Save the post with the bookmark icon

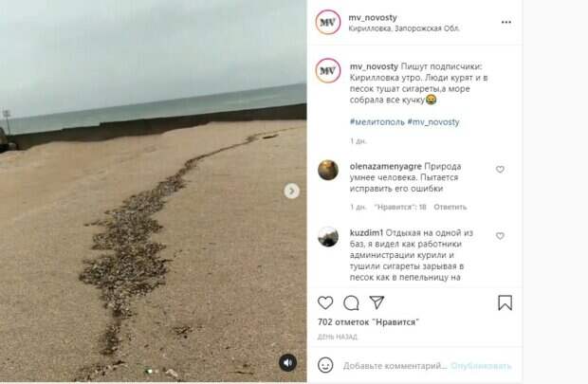point(505,302)
